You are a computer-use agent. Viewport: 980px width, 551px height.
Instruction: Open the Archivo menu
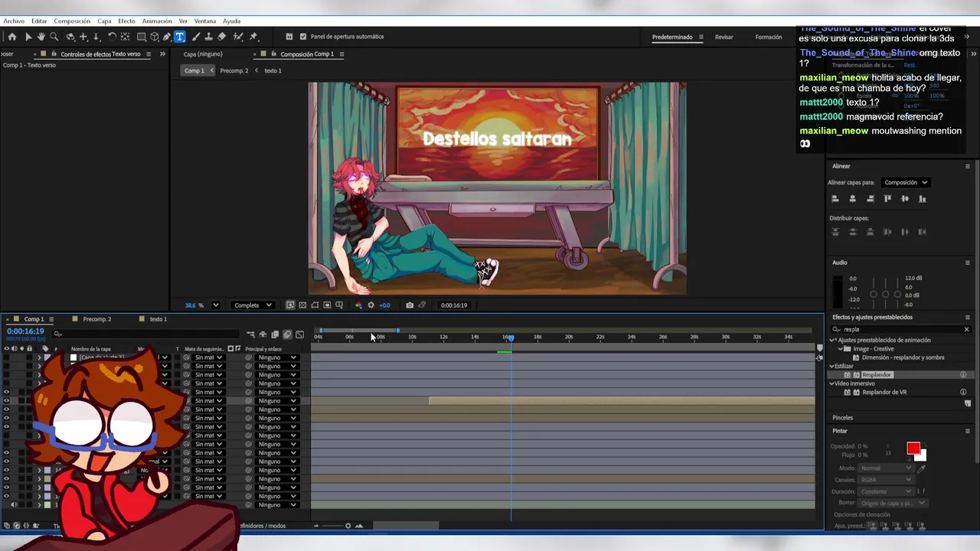(x=14, y=21)
